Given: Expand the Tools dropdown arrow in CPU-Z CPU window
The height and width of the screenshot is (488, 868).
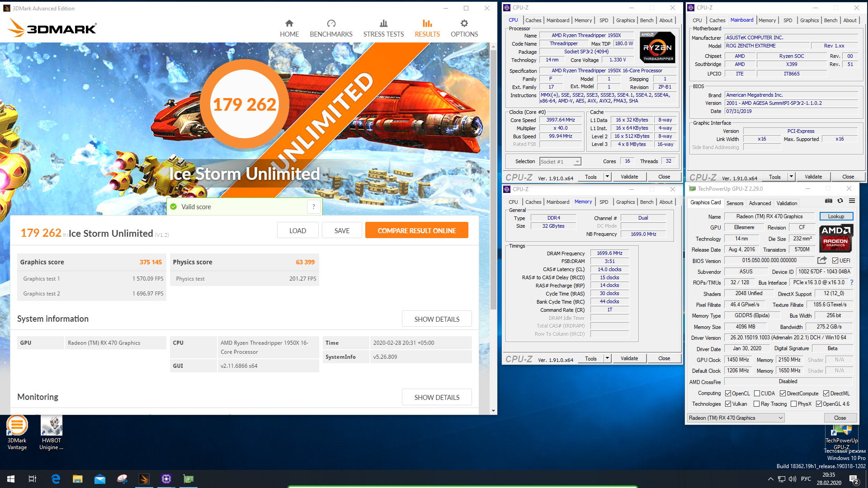Looking at the screenshot, I should coord(607,177).
